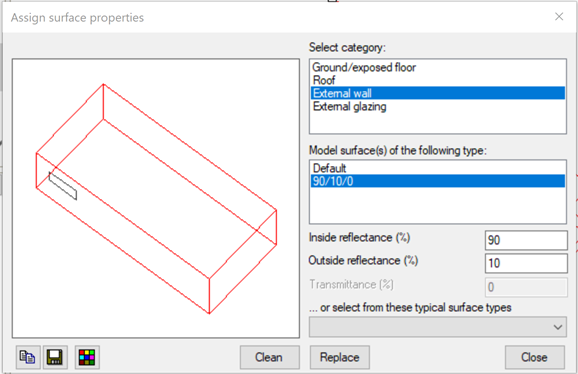Open the color palette grid icon

click(x=87, y=357)
